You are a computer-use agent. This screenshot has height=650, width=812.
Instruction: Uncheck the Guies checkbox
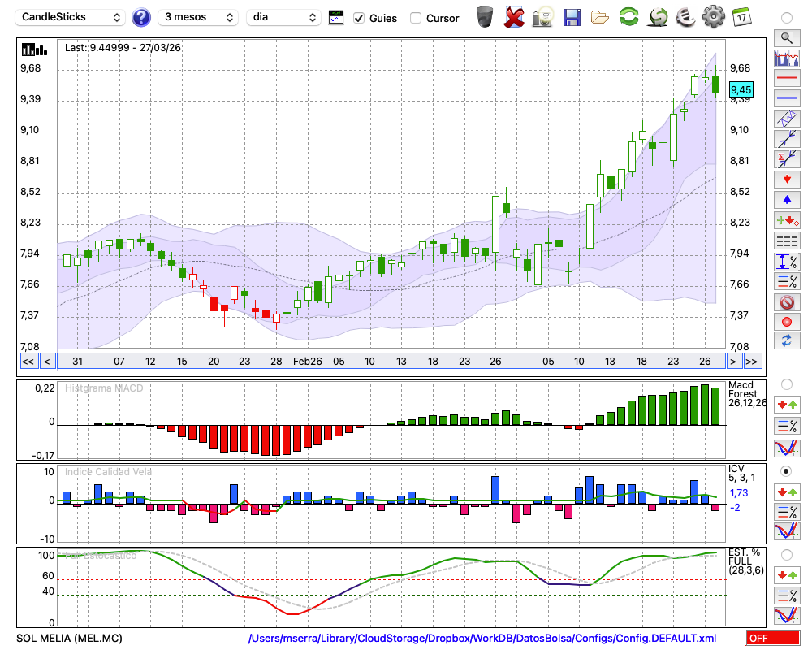click(359, 18)
